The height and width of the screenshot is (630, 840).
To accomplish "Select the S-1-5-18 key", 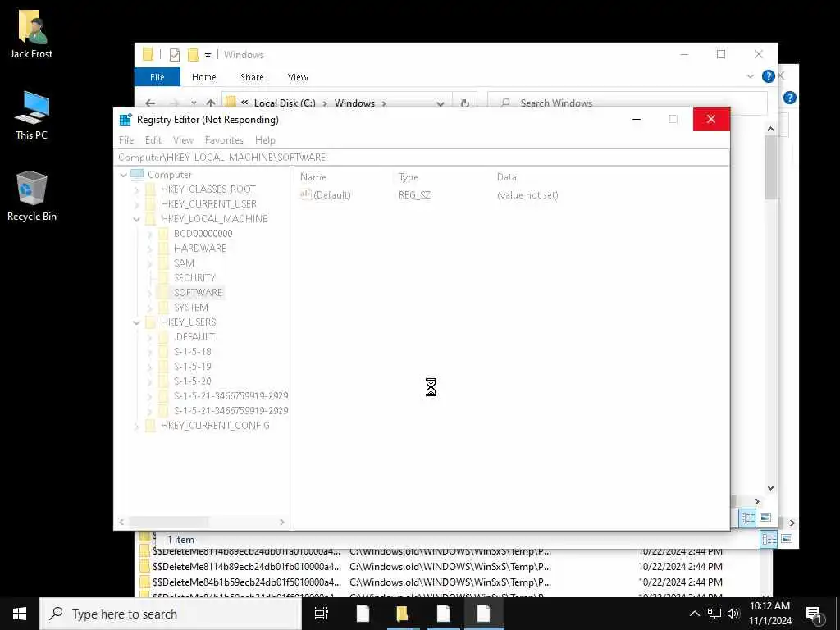I will pyautogui.click(x=192, y=352).
